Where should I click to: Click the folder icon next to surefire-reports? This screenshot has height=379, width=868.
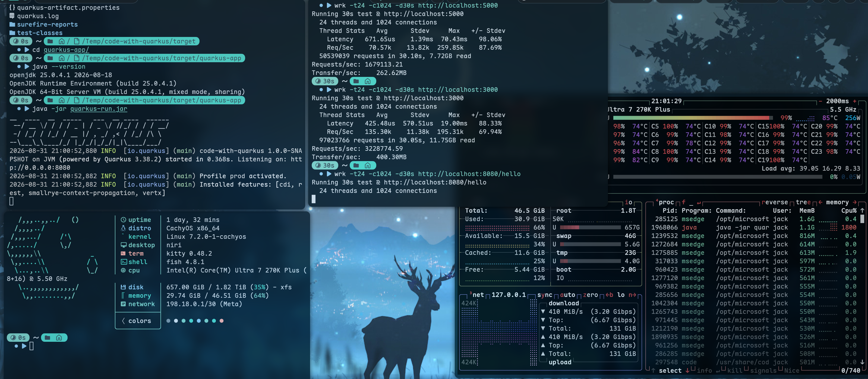pyautogui.click(x=12, y=24)
